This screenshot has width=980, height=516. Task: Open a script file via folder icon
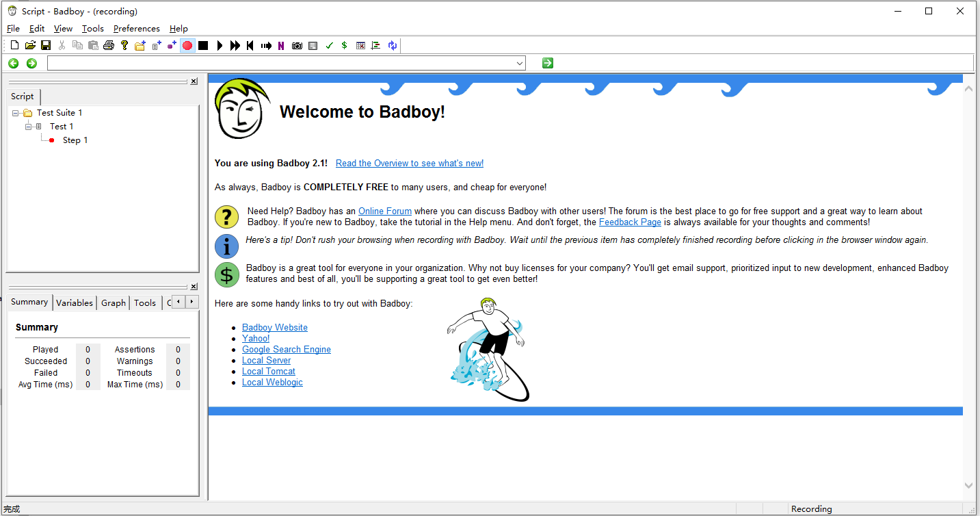[30, 46]
